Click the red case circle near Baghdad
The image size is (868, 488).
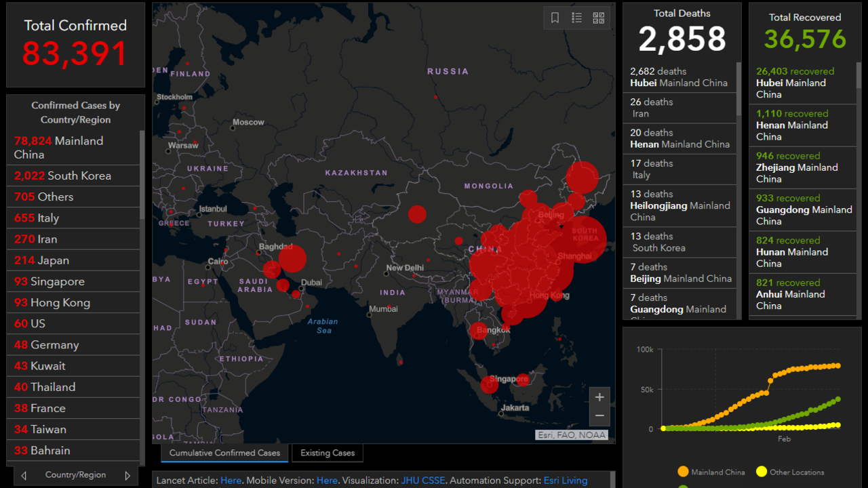point(292,259)
